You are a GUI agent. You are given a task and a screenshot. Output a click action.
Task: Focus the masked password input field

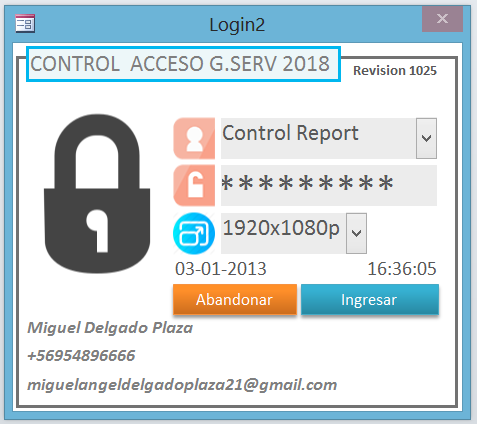tap(329, 185)
